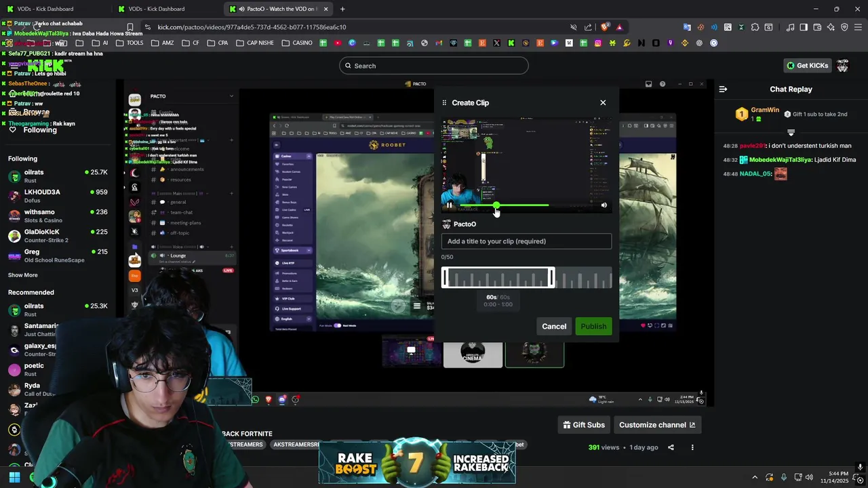This screenshot has height=488, width=868.
Task: Open the browser main menu
Action: tap(858, 27)
